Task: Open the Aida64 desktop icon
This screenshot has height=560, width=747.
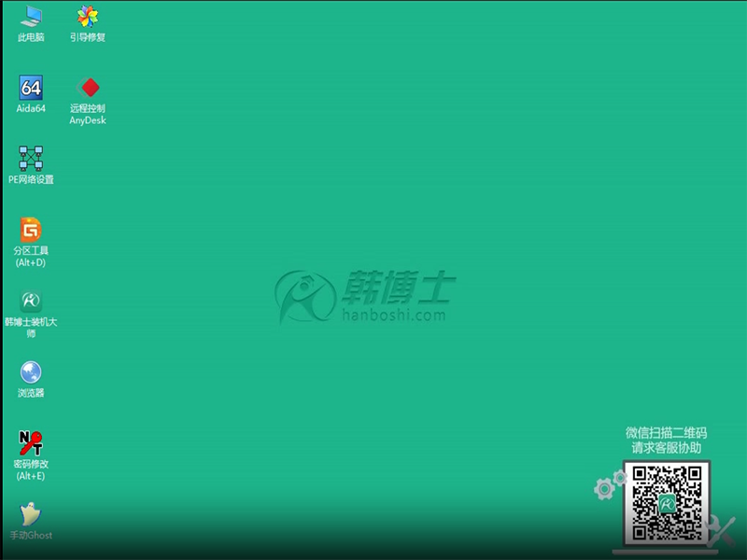Action: click(x=31, y=88)
